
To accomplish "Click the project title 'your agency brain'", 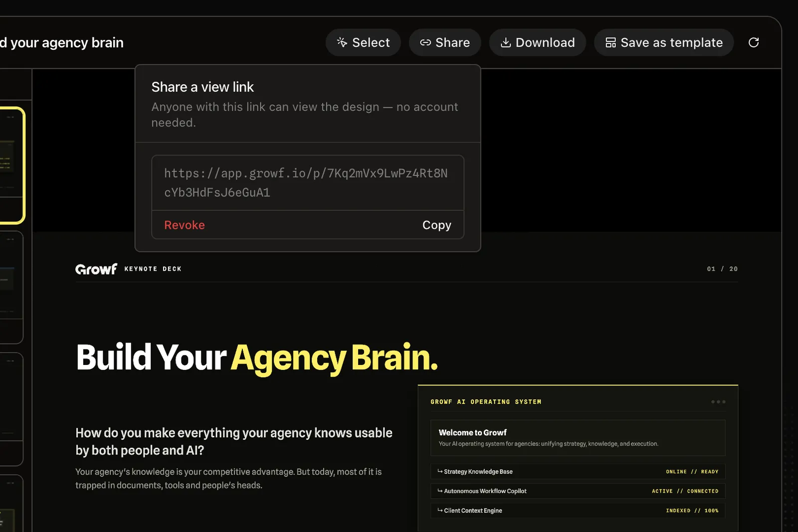I will tap(67, 43).
